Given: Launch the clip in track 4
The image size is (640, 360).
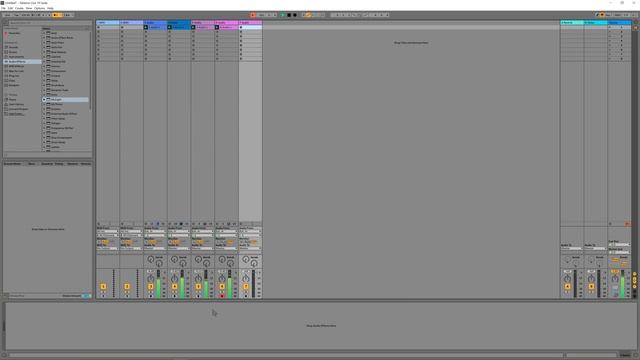Looking at the screenshot, I should (169, 27).
